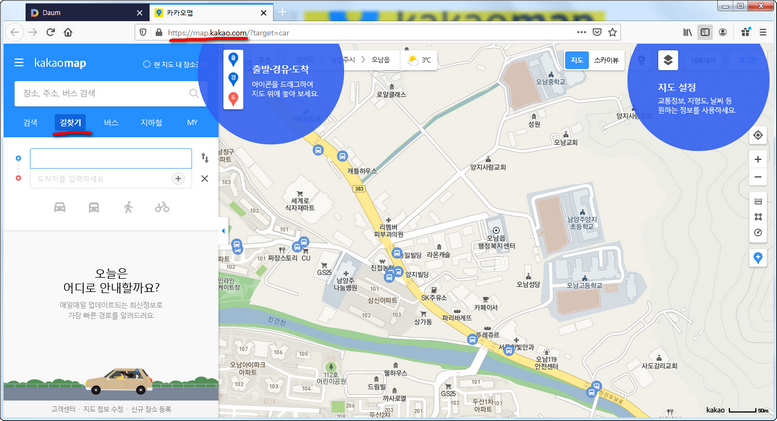Add a waypoint with plus button
The image size is (777, 421).
click(178, 179)
